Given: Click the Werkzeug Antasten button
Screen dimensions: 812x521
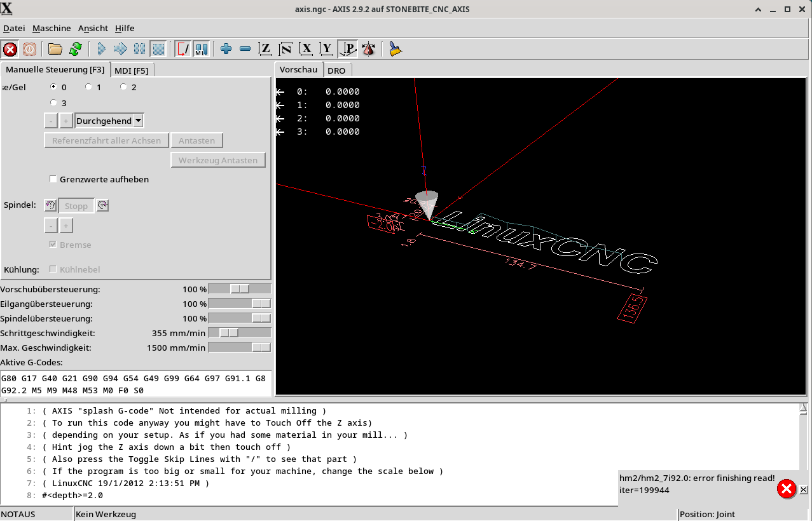Looking at the screenshot, I should point(218,160).
